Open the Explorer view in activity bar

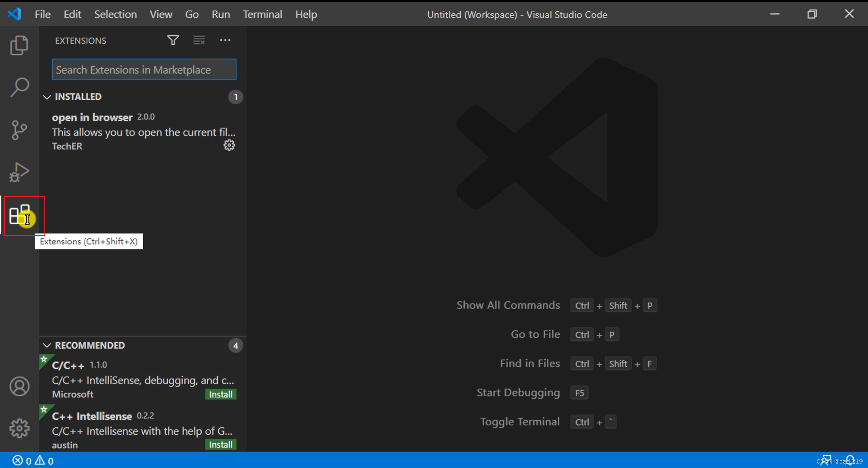pos(19,45)
